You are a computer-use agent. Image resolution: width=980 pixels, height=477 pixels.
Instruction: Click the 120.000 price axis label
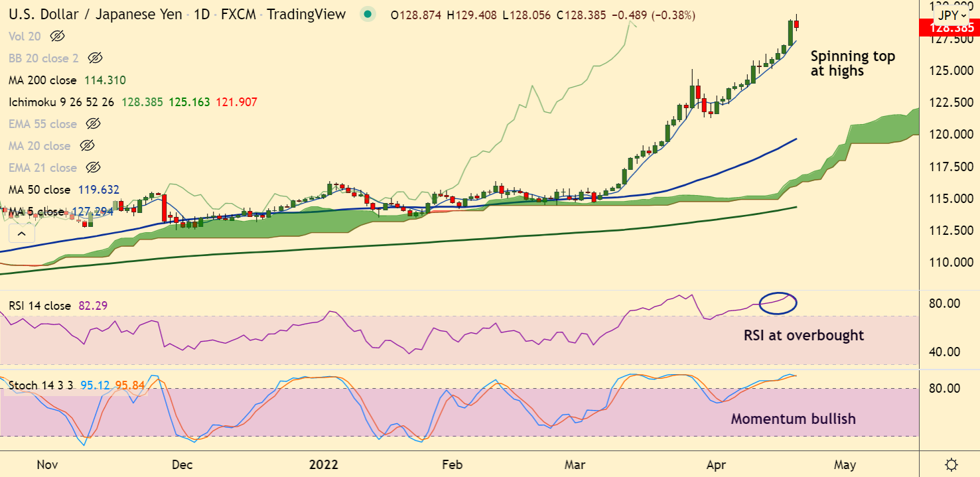click(950, 135)
